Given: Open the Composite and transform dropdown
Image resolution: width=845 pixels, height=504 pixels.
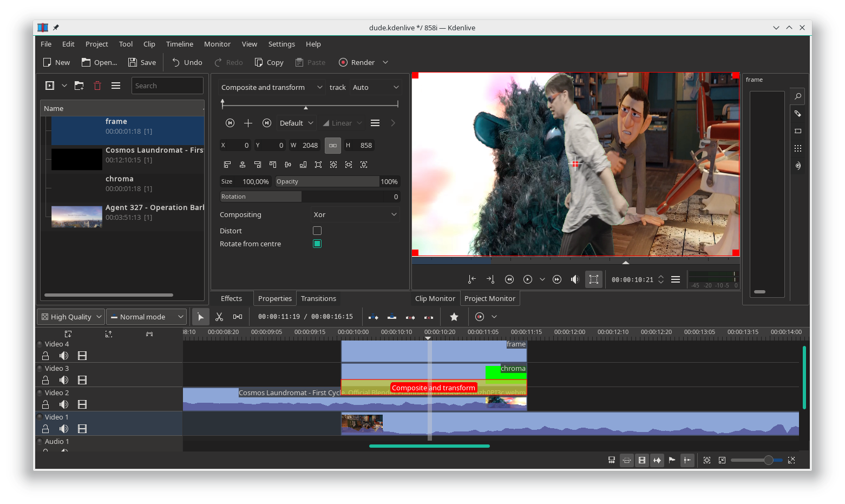Looking at the screenshot, I should (272, 87).
